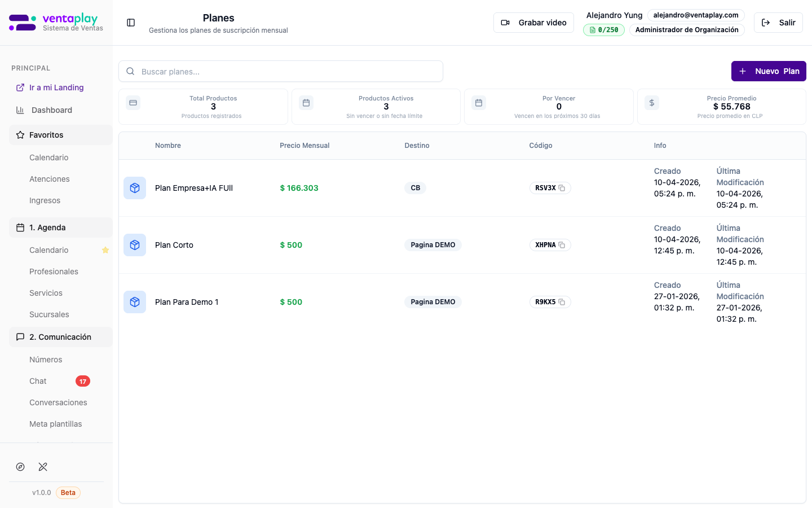Viewport: 812px width, 508px height.
Task: Create a new plan with Nuevo Plan
Action: click(x=768, y=71)
